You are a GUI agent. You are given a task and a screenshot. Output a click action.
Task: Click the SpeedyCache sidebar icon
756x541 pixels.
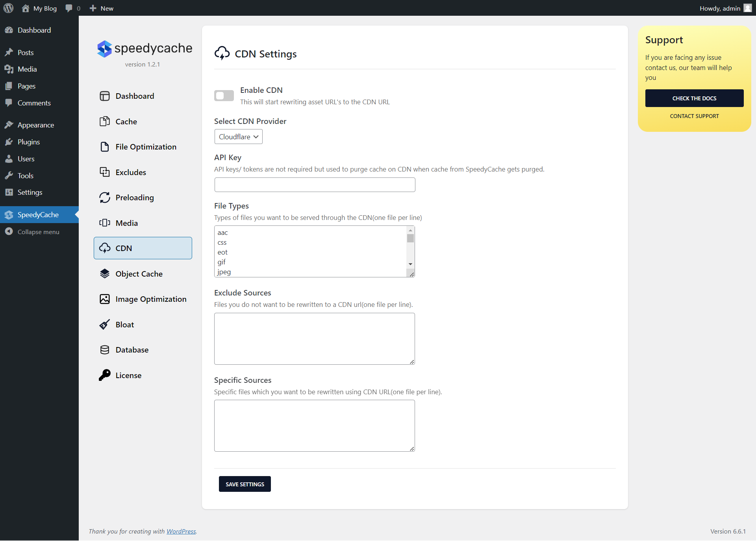[x=9, y=215]
